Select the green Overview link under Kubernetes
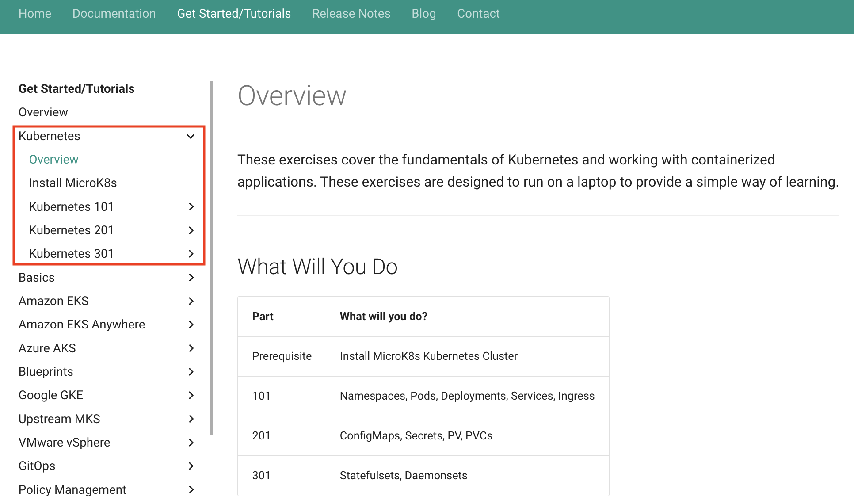854x504 pixels. point(53,160)
